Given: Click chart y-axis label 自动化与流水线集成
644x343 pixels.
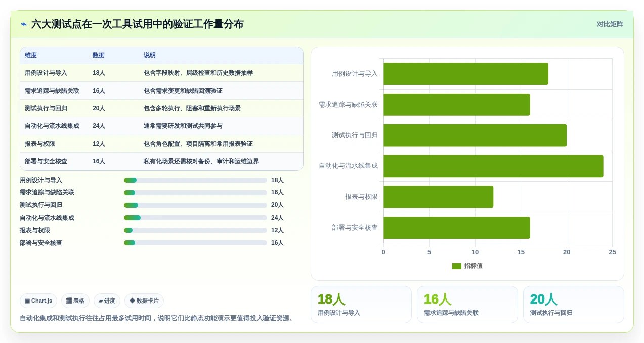Looking at the screenshot, I should (348, 166).
